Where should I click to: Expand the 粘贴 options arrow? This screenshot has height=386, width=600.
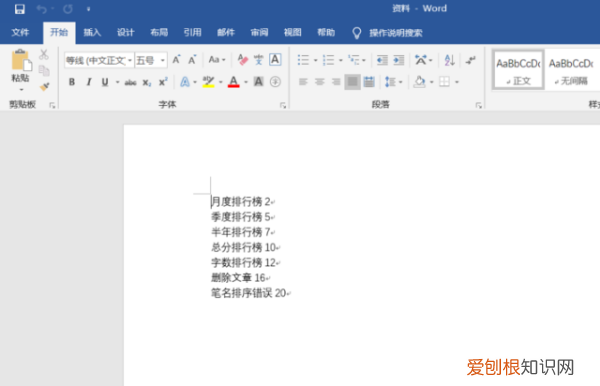[21, 90]
